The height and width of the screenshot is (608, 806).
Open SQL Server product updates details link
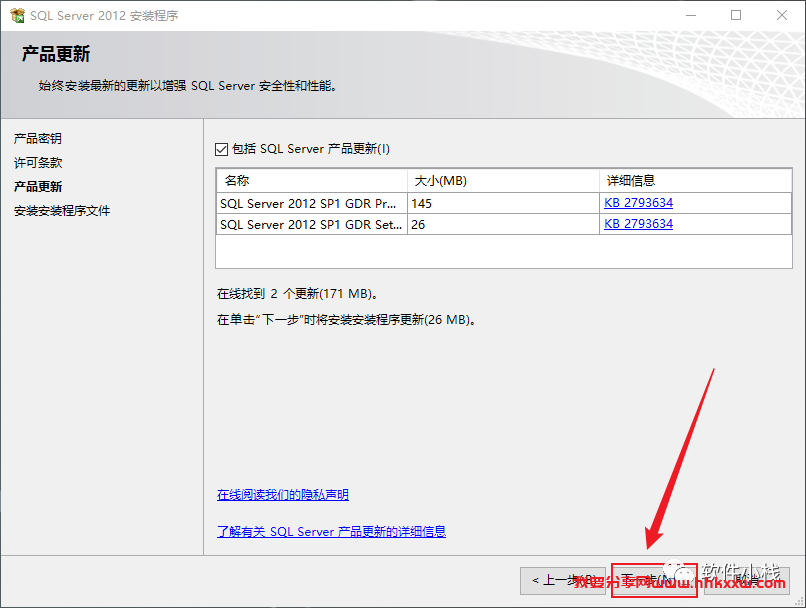tap(331, 531)
